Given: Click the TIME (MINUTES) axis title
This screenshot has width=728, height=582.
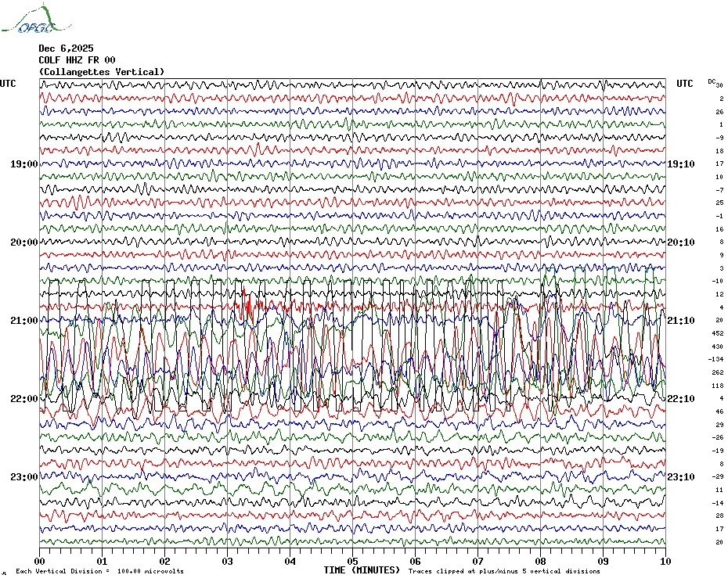Looking at the screenshot, I should (x=362, y=570).
